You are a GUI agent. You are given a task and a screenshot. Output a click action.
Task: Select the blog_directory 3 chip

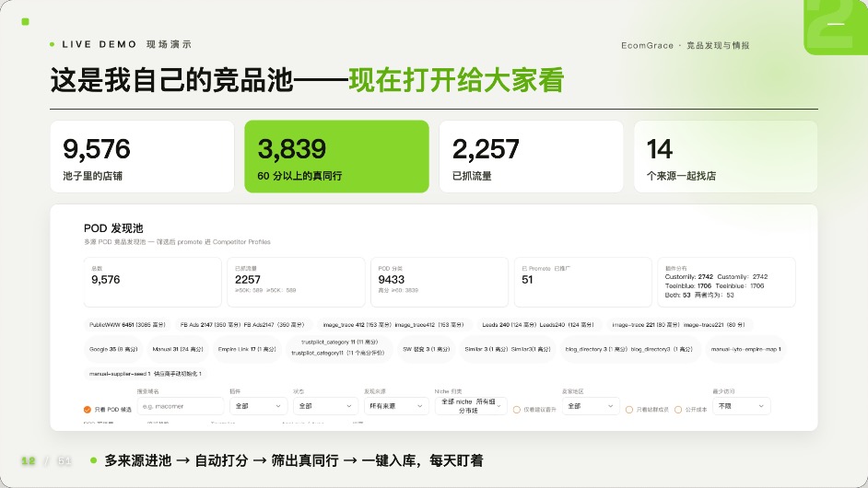click(x=628, y=349)
